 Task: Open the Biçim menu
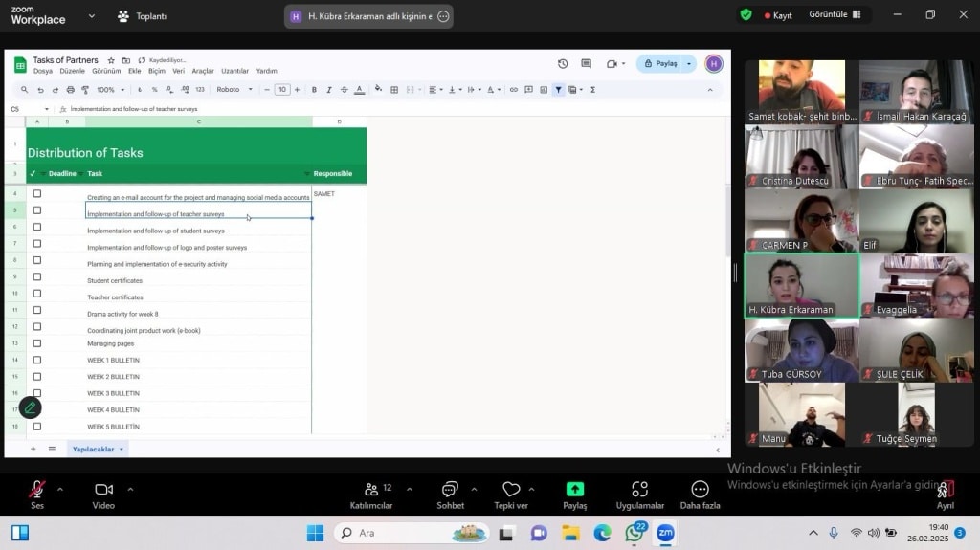click(157, 71)
